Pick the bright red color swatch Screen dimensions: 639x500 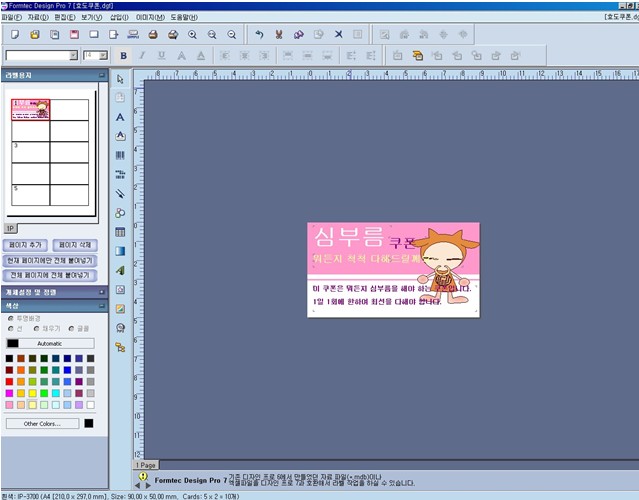click(9, 382)
